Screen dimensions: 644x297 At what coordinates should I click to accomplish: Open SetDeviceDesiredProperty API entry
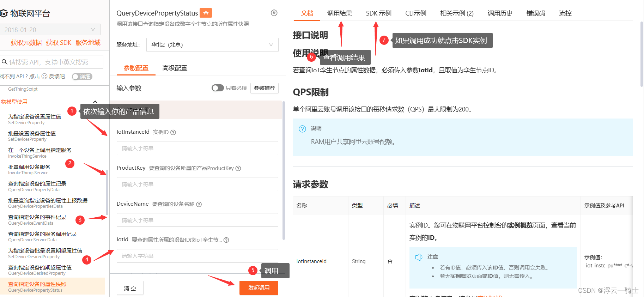click(x=45, y=253)
